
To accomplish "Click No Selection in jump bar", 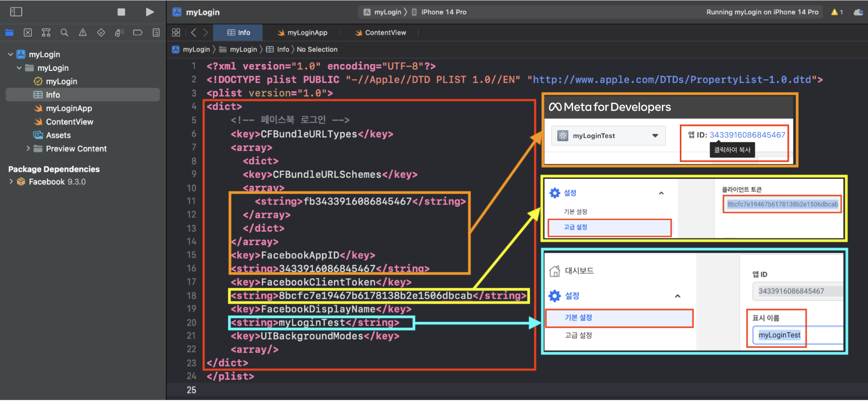I will coord(317,50).
